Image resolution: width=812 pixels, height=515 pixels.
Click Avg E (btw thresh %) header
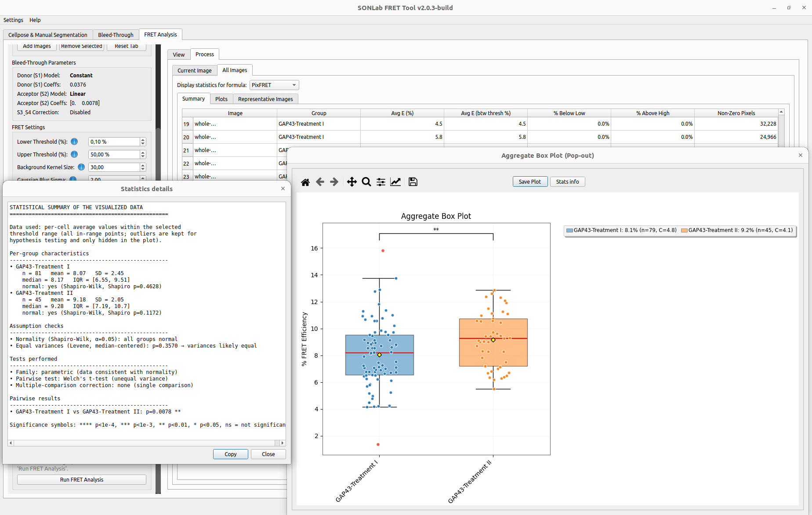pos(486,113)
